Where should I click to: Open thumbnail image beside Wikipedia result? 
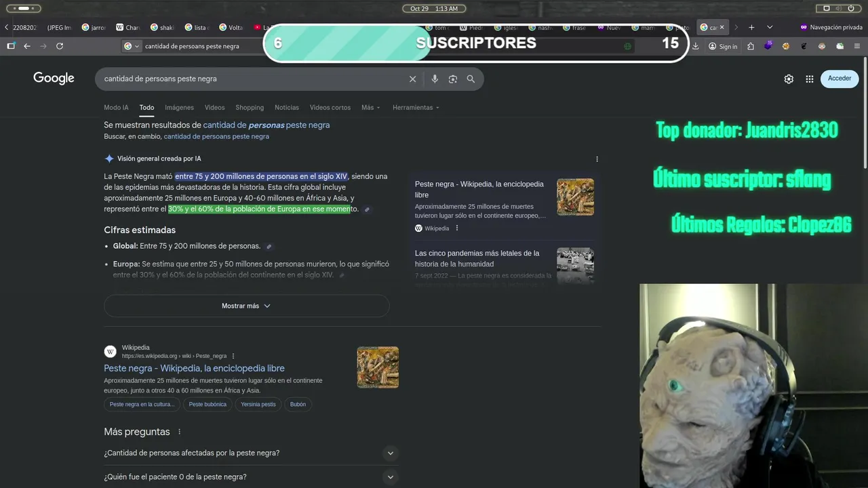378,367
